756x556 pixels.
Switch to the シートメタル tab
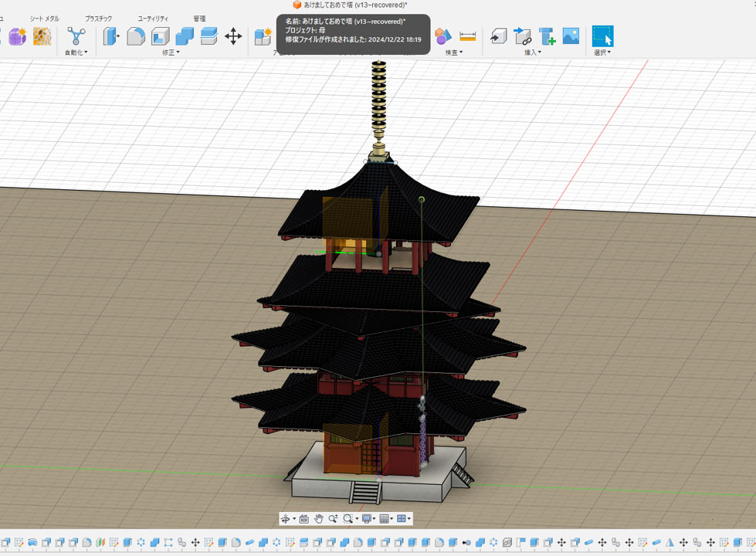(x=44, y=19)
